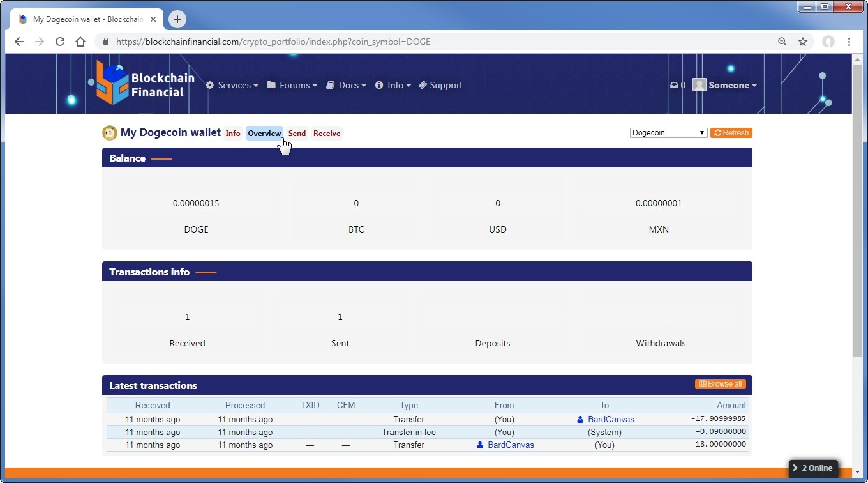Switch to the Receive wallet tab
The image size is (868, 483).
pos(327,134)
